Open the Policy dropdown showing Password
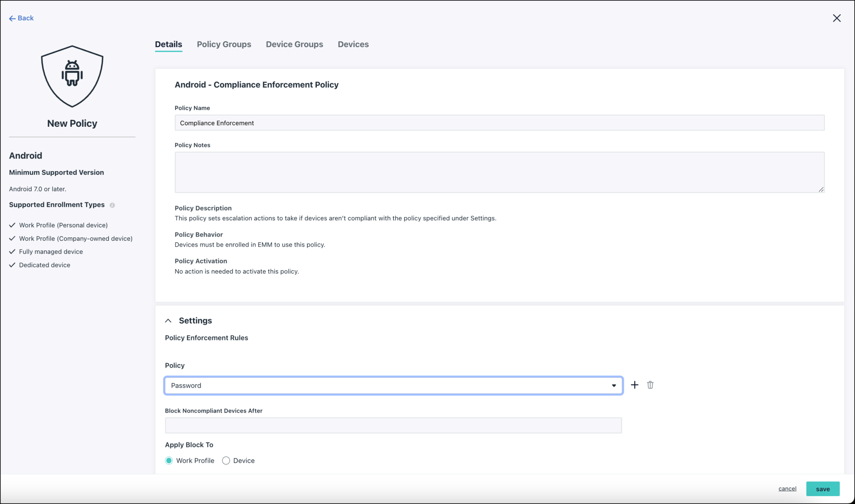855x504 pixels. click(392, 385)
